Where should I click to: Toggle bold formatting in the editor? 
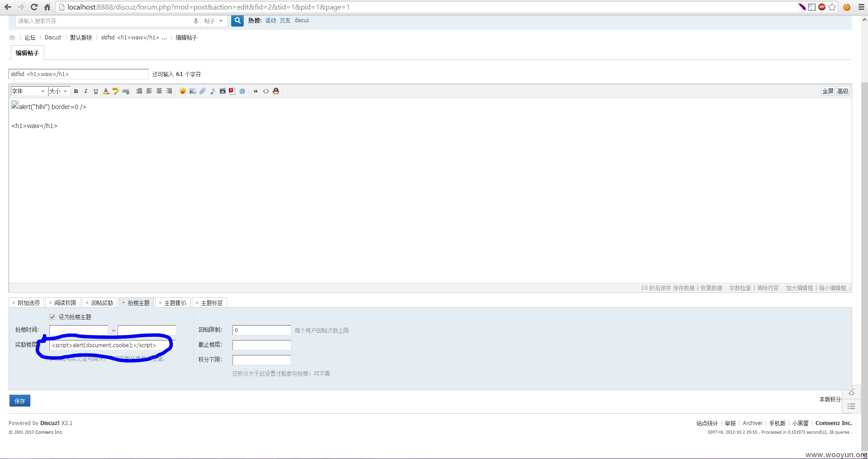tap(76, 91)
